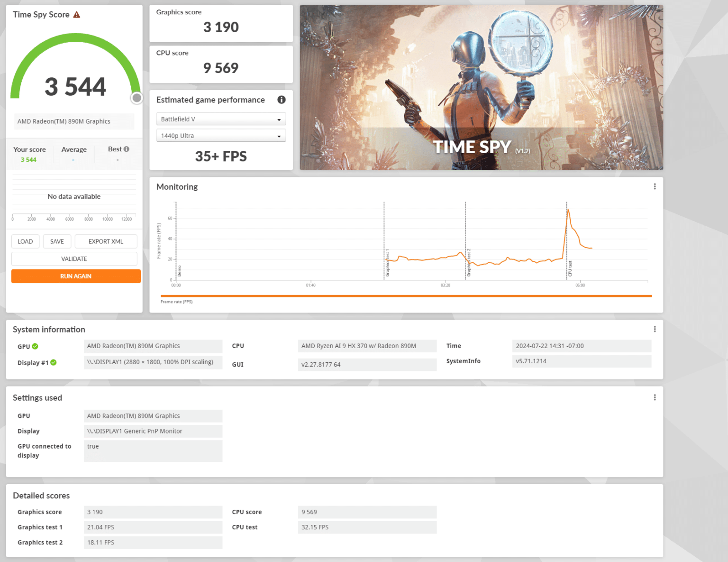
Task: Click the Graphics test 2 marker in chart
Action: click(x=469, y=263)
